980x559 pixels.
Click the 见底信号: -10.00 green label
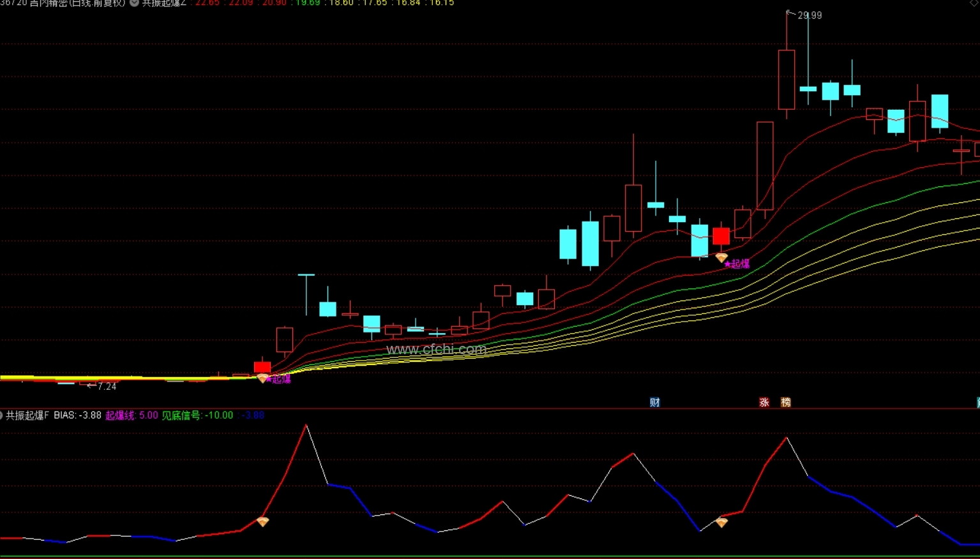pyautogui.click(x=197, y=415)
